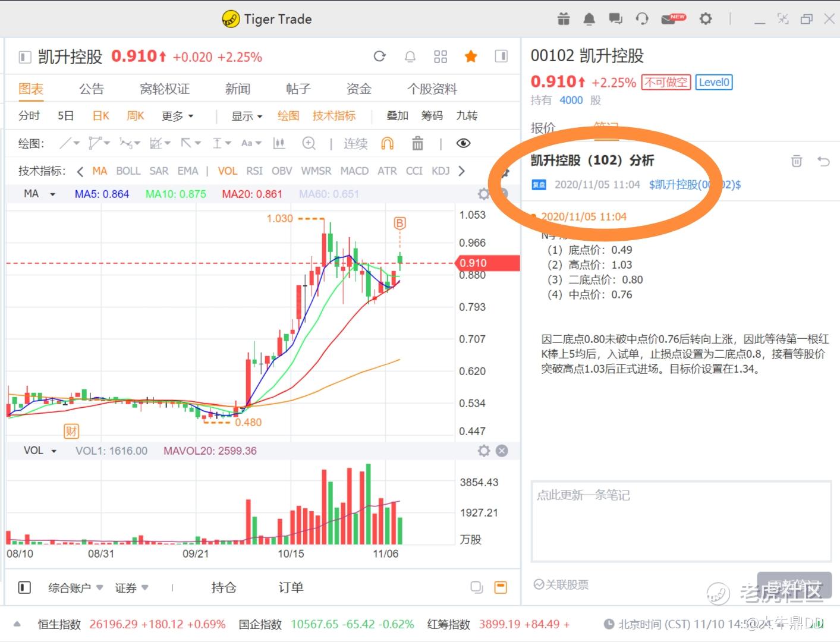This screenshot has height=642, width=840.
Task: Select the 周K timeframe
Action: (x=136, y=116)
